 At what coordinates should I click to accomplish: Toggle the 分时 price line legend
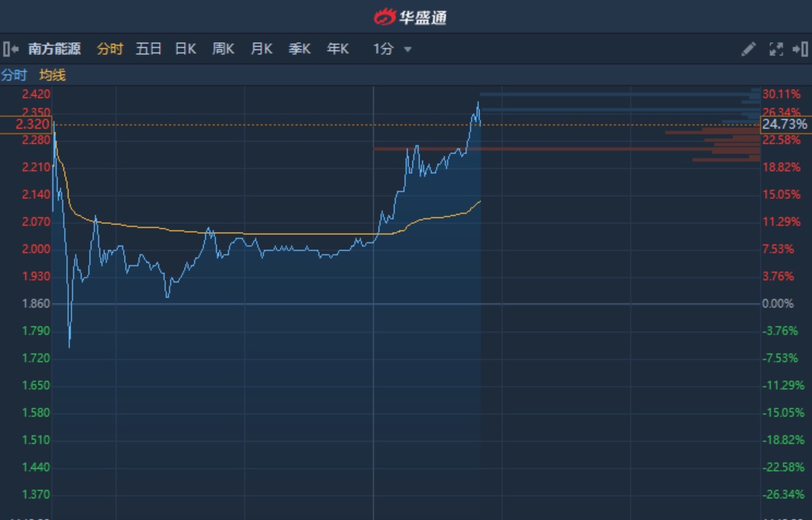click(x=14, y=75)
